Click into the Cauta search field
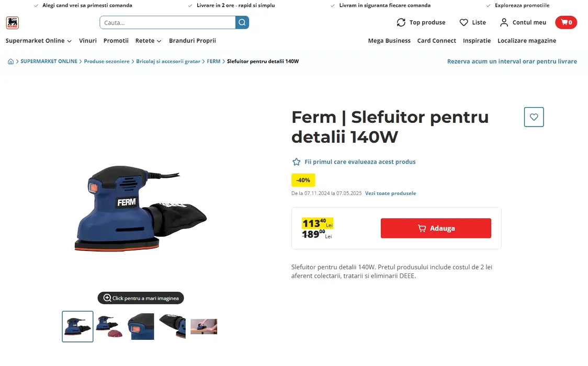Image resolution: width=588 pixels, height=366 pixels. [x=167, y=22]
